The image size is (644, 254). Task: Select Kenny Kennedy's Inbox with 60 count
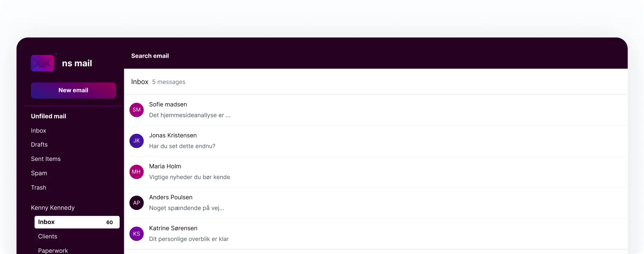pyautogui.click(x=77, y=222)
